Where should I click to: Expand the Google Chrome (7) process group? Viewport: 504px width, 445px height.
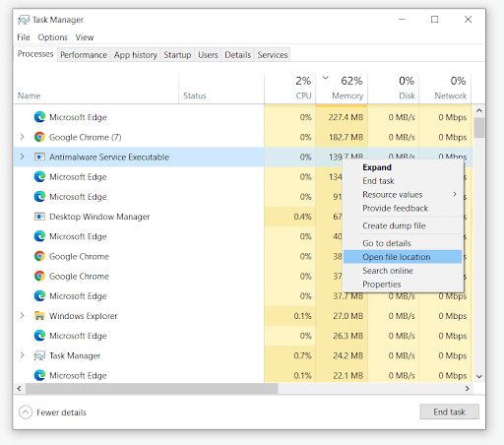pyautogui.click(x=22, y=137)
